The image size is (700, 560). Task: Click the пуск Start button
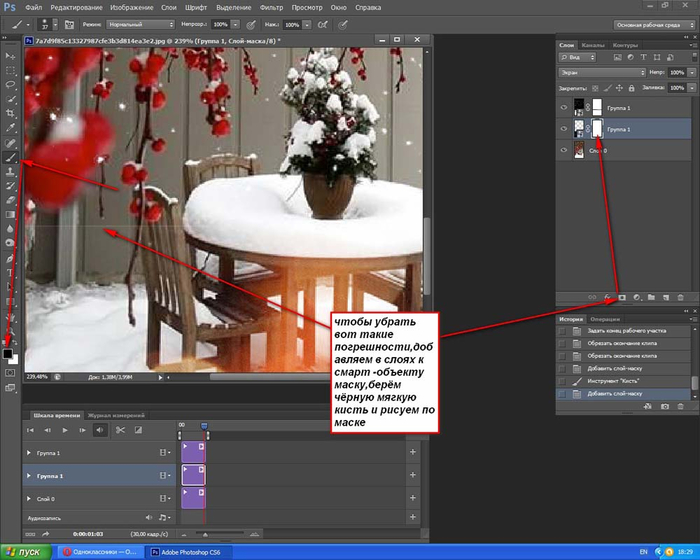pyautogui.click(x=25, y=552)
